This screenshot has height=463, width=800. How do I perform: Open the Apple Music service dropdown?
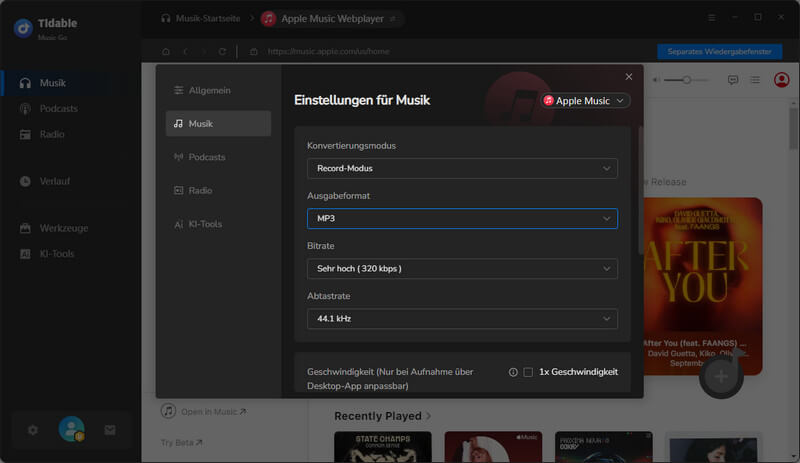[x=585, y=101]
